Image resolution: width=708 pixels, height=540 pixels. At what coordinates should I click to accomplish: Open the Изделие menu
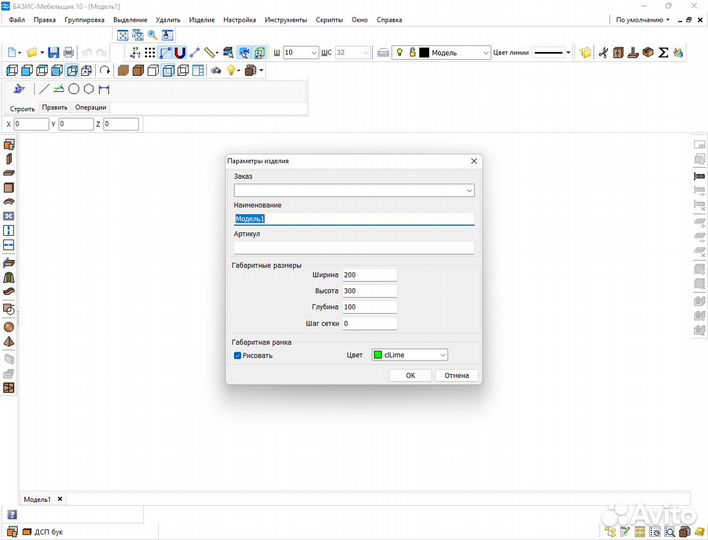(x=201, y=20)
